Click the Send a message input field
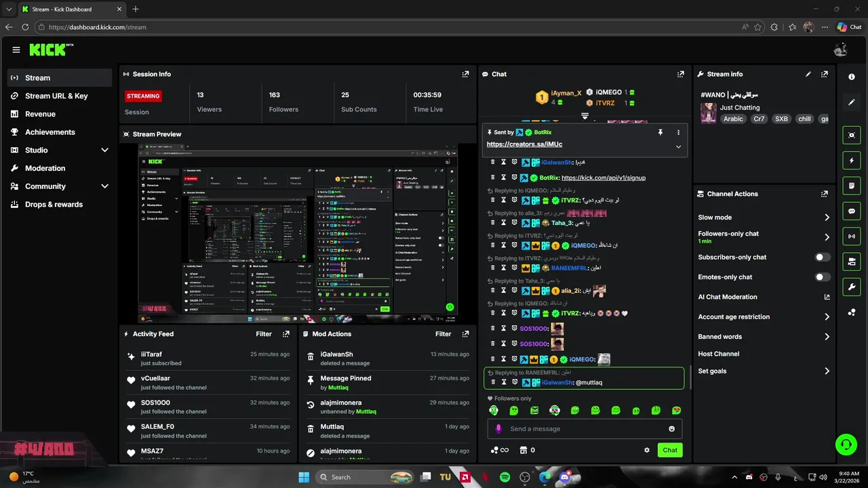Screen dimensions: 868x488 tap(585, 429)
